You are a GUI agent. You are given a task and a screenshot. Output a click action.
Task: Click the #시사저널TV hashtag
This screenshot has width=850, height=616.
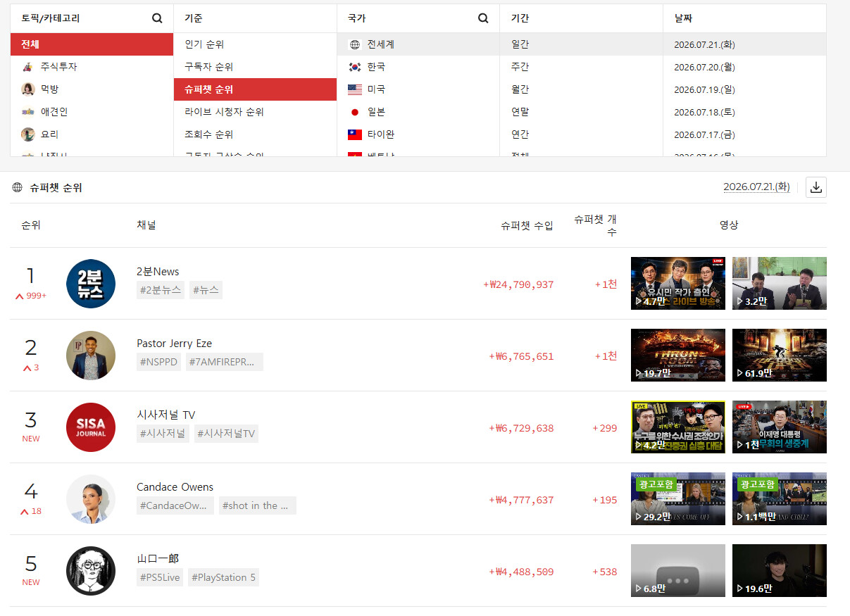coord(226,434)
